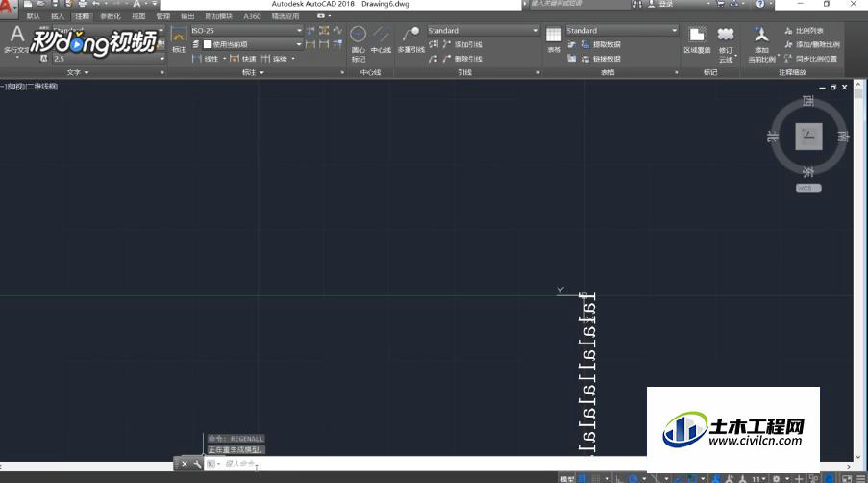Toggle snap mode in the status bar
This screenshot has height=483, width=868.
click(x=596, y=478)
